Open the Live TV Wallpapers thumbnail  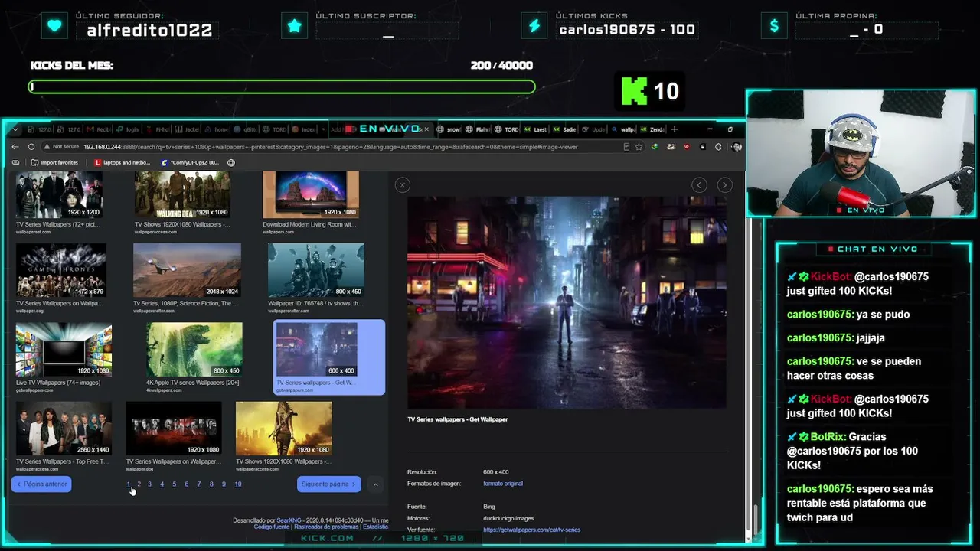coord(64,350)
